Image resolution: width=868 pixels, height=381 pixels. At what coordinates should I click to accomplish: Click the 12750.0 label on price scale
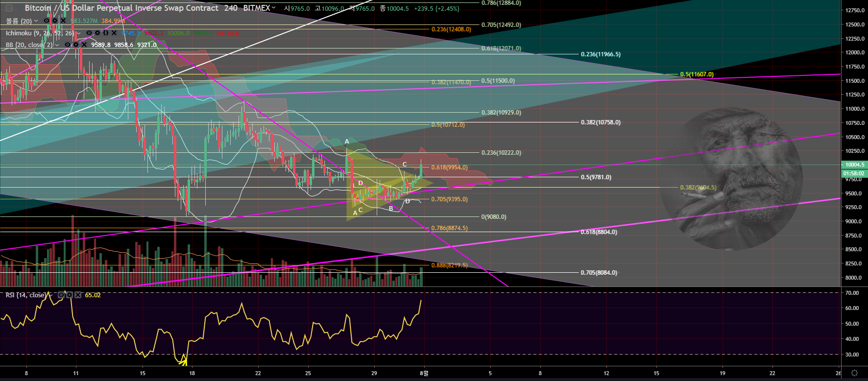pyautogui.click(x=855, y=10)
